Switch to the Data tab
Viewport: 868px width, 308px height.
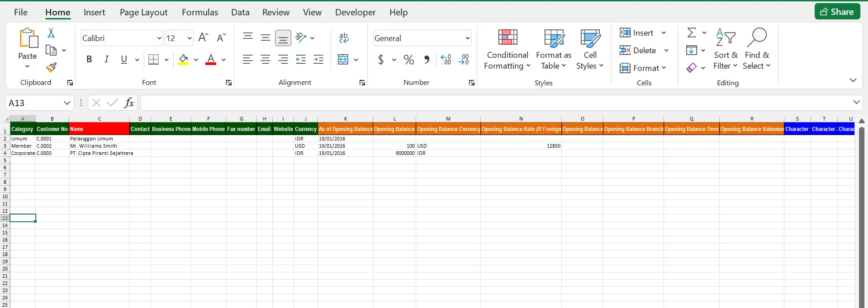pos(240,12)
